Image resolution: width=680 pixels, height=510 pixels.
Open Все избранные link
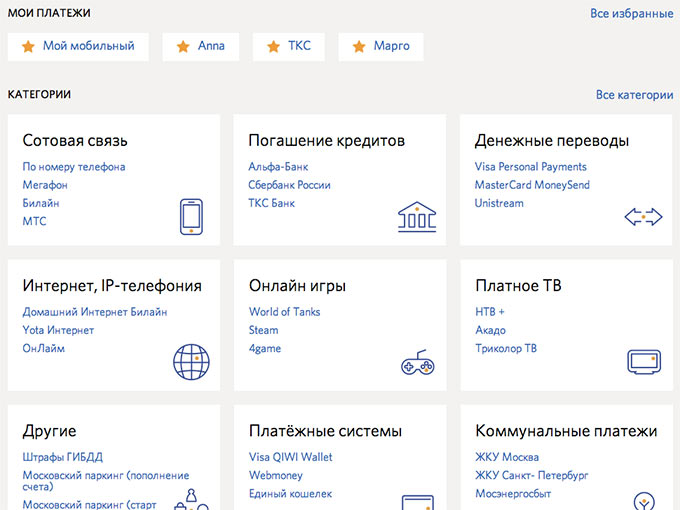click(x=631, y=13)
